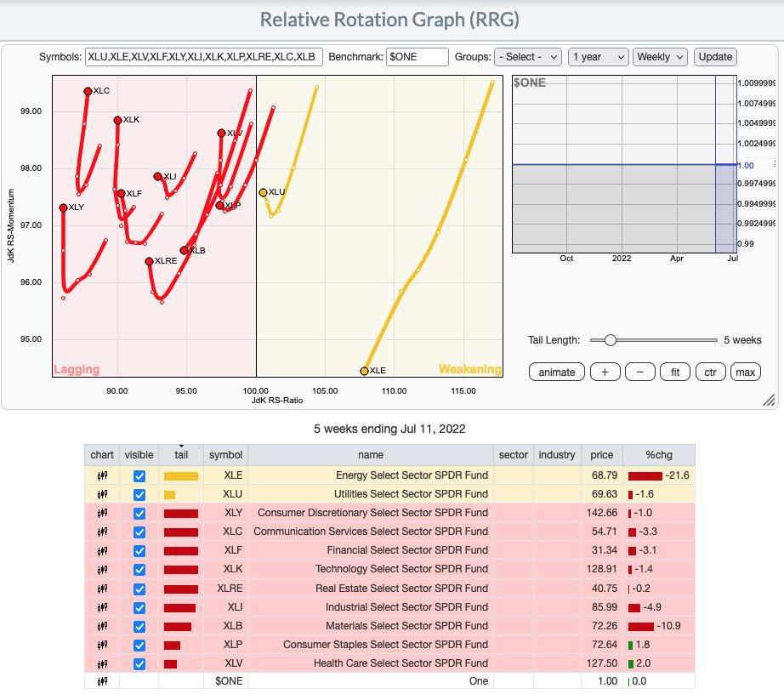The image size is (784, 694).
Task: Click the XLF point on graph
Action: tap(121, 194)
